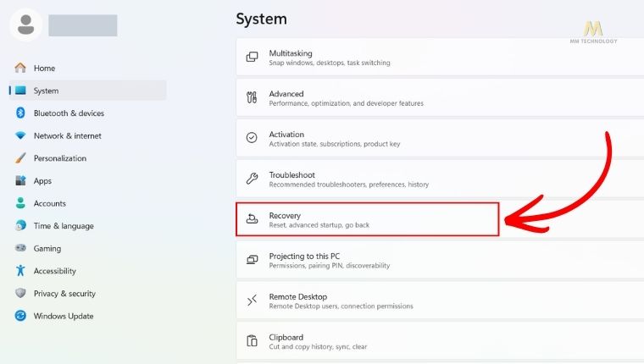Click the Home icon in sidebar

coord(20,68)
